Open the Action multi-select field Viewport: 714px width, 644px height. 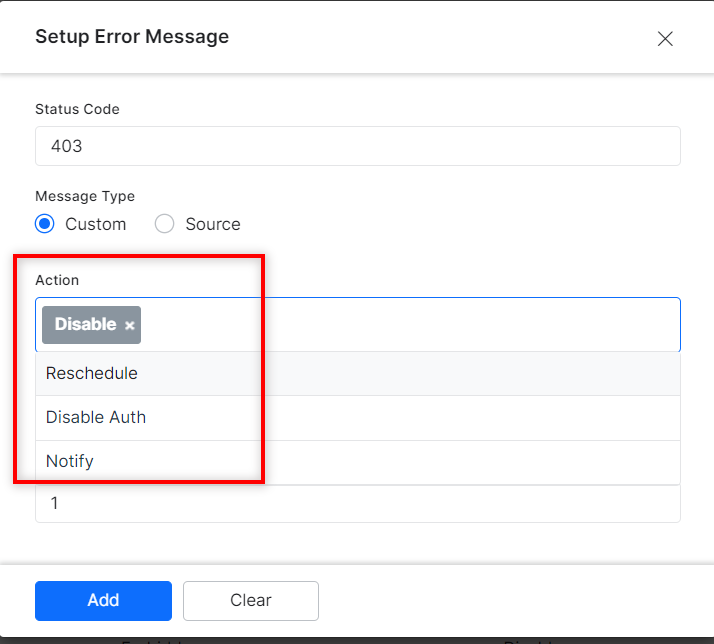pos(400,325)
